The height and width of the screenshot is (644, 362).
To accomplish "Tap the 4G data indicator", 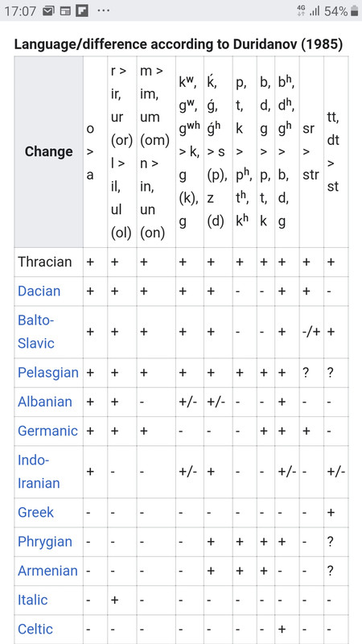I will (x=301, y=11).
